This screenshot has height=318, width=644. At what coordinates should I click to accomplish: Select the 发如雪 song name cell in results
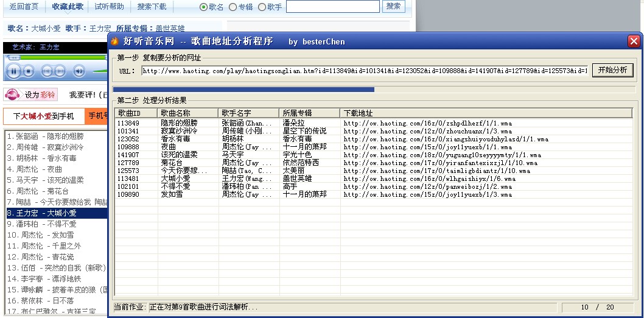tap(172, 194)
